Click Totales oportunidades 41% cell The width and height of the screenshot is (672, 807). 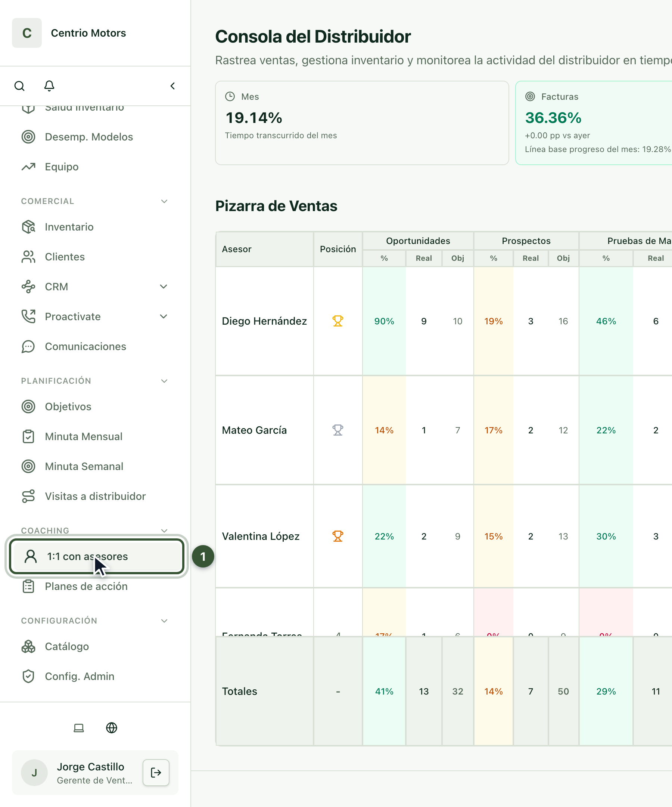point(384,691)
